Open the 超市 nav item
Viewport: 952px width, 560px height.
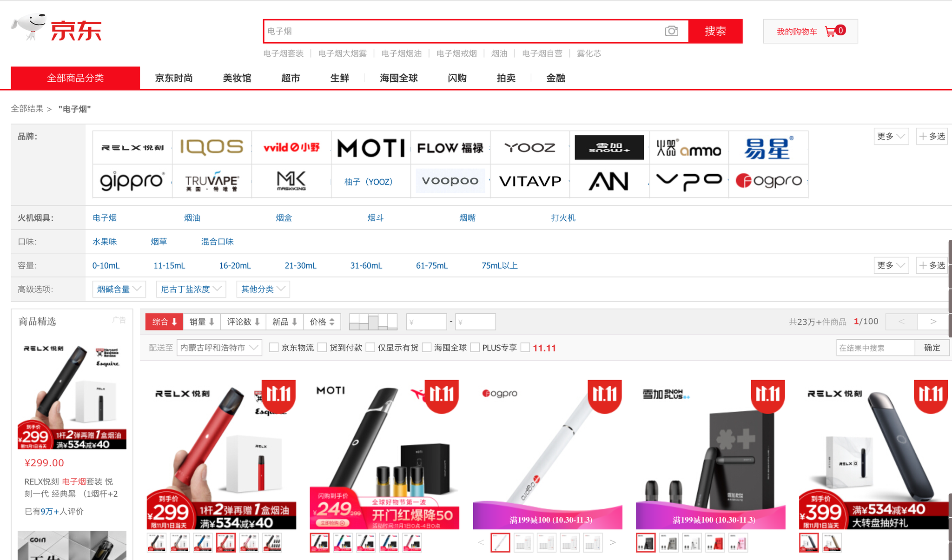(x=291, y=78)
